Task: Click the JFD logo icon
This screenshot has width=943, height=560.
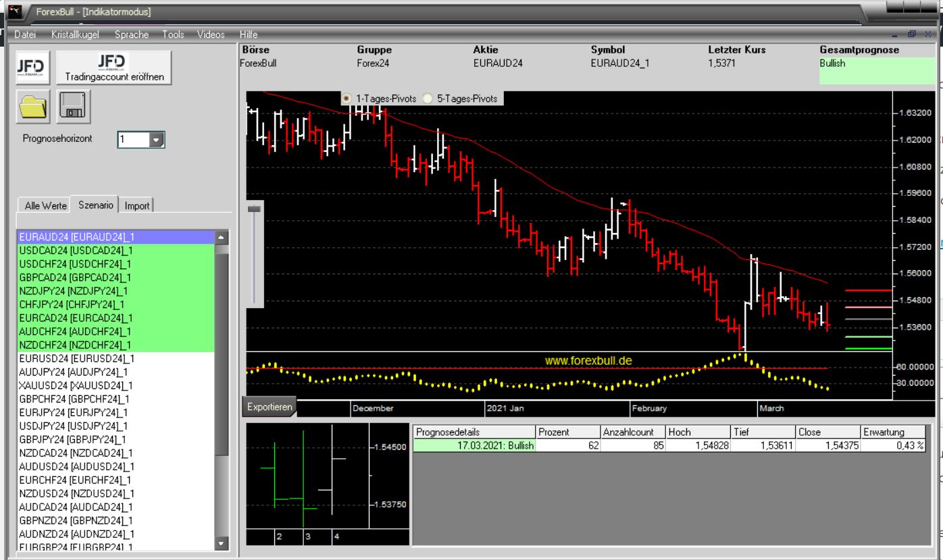Action: click(30, 67)
